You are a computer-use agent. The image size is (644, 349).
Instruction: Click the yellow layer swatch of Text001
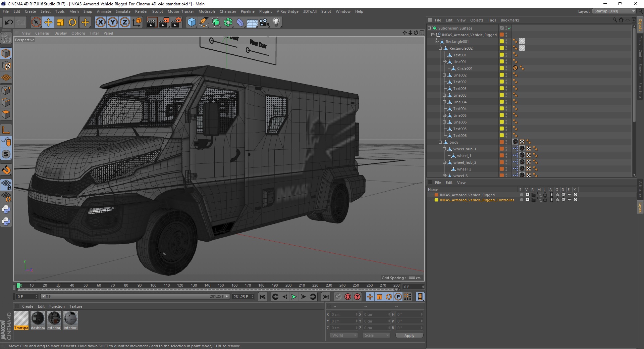pos(502,55)
